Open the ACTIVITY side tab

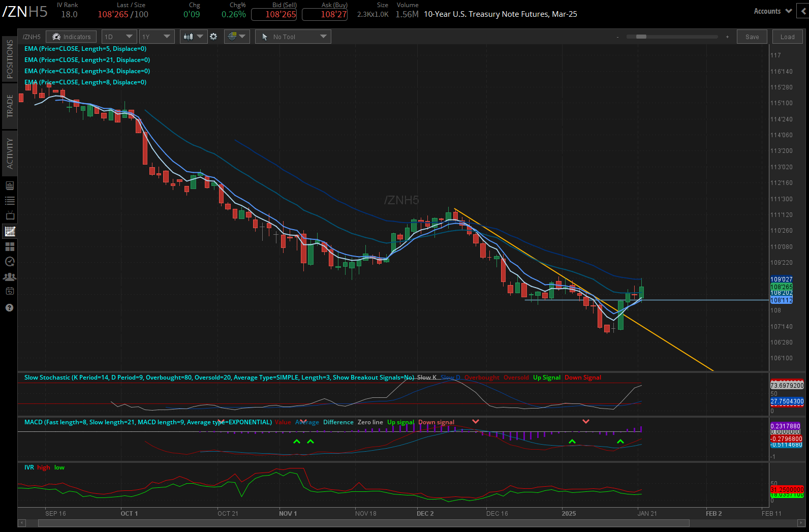click(10, 153)
